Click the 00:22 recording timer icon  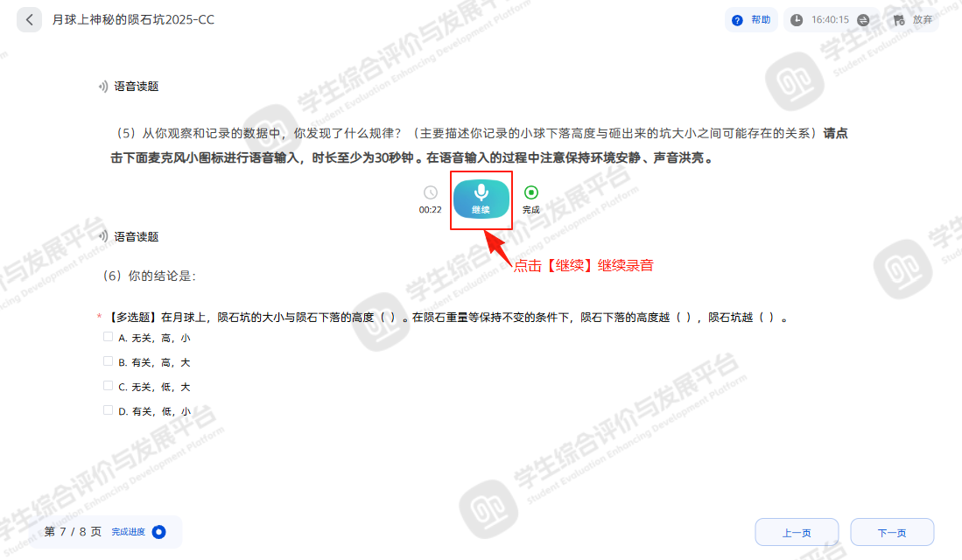(430, 192)
